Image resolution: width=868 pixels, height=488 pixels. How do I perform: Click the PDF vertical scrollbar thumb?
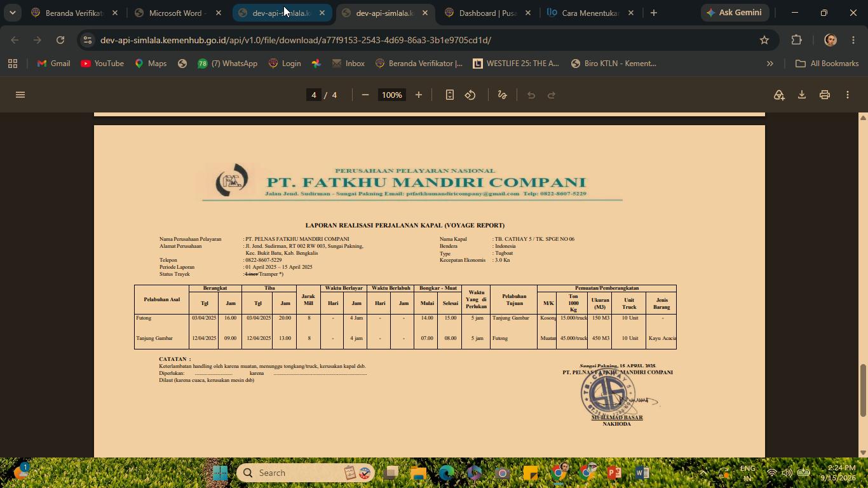[x=863, y=390]
